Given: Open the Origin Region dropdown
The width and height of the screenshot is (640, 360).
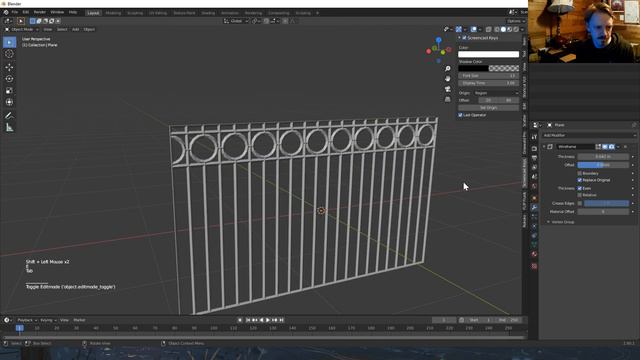Looking at the screenshot, I should click(x=496, y=93).
